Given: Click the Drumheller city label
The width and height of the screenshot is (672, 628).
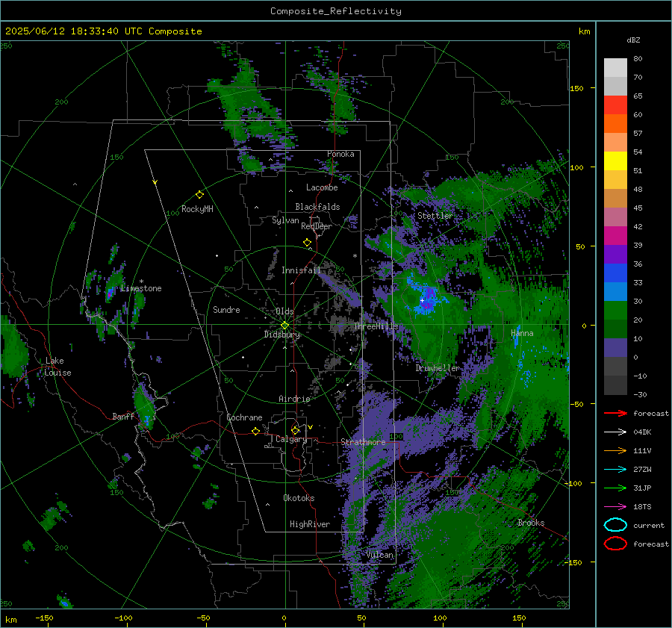Looking at the screenshot, I should (437, 368).
